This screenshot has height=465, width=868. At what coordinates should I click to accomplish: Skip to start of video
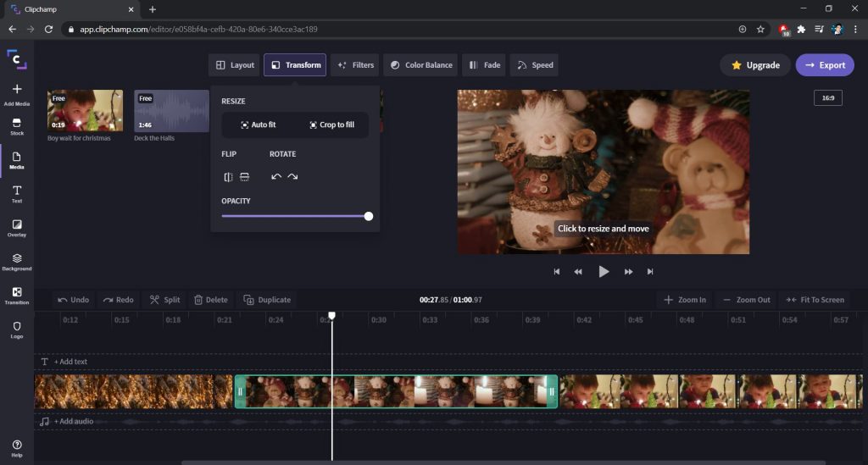pos(556,272)
